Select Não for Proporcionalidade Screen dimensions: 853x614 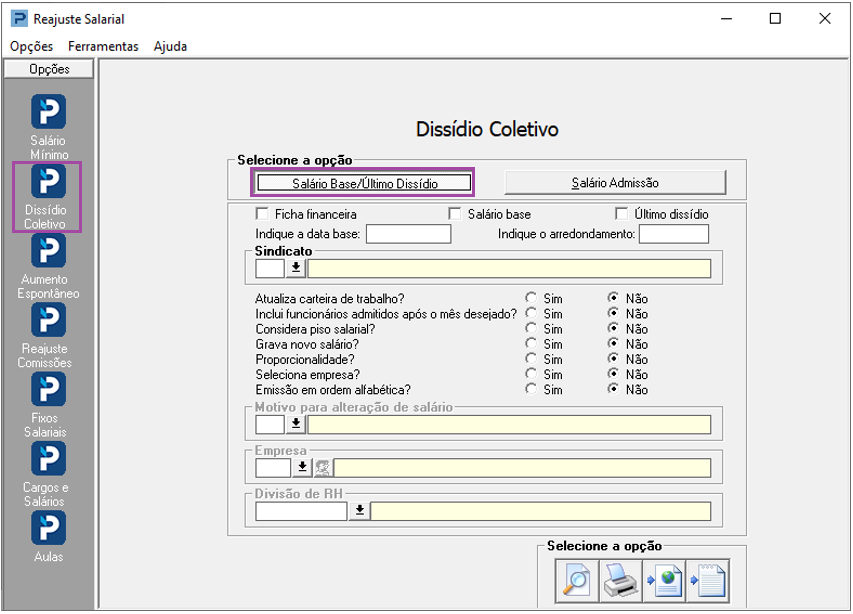point(613,359)
